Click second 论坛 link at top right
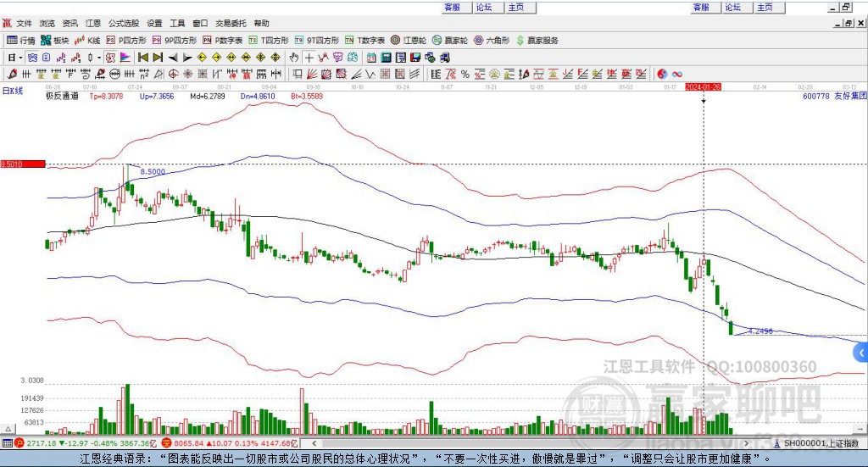868x467 pixels. [x=732, y=7]
